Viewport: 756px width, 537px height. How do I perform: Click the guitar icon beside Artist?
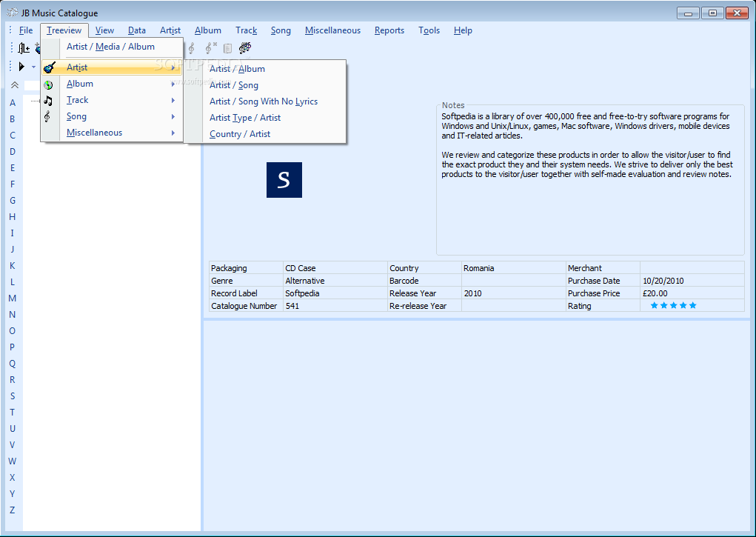coord(49,67)
